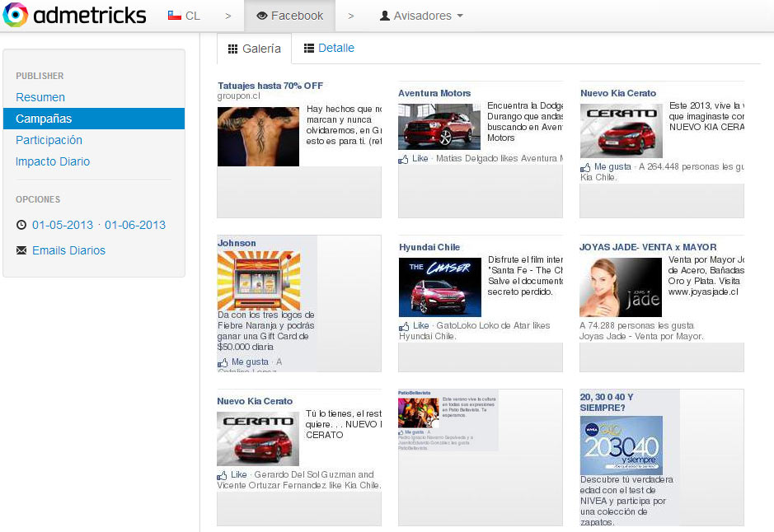Screen dimensions: 774x532
Task: Click JOYAS JADE- VENTA x MAYOR title
Action: click(x=648, y=247)
